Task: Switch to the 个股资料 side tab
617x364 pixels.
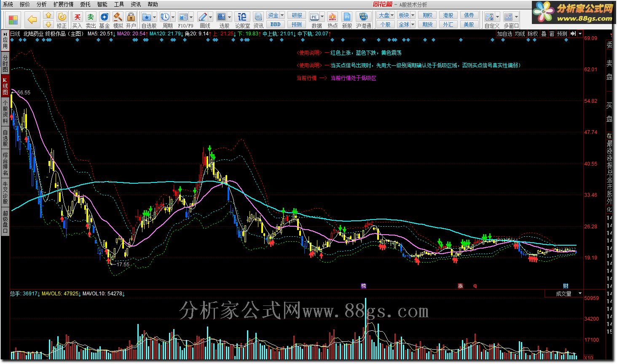Action: [x=5, y=112]
